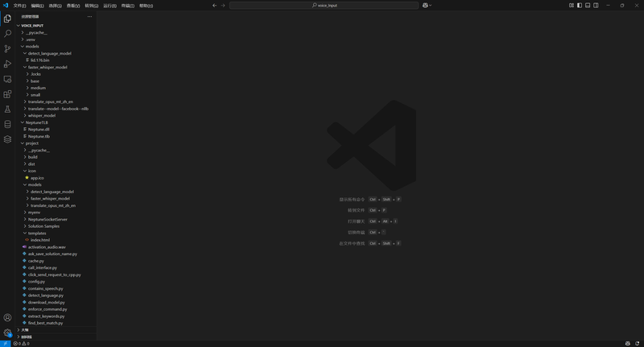This screenshot has width=644, height=347.
Task: Toggle the primary side bar
Action: [580, 6]
